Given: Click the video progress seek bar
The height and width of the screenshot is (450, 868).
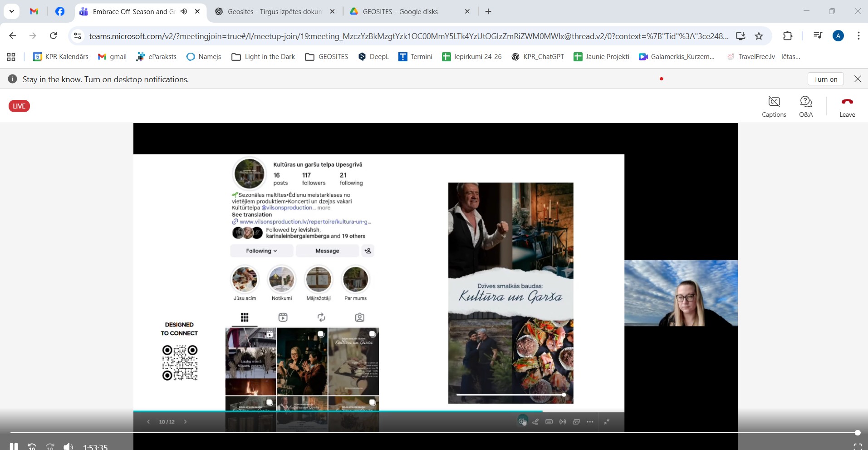Looking at the screenshot, I should 431,433.
